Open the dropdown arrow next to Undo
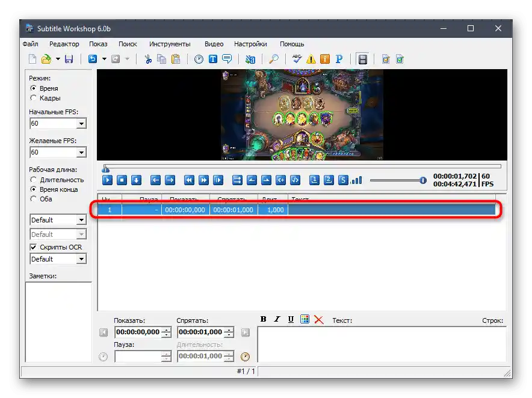 point(104,59)
